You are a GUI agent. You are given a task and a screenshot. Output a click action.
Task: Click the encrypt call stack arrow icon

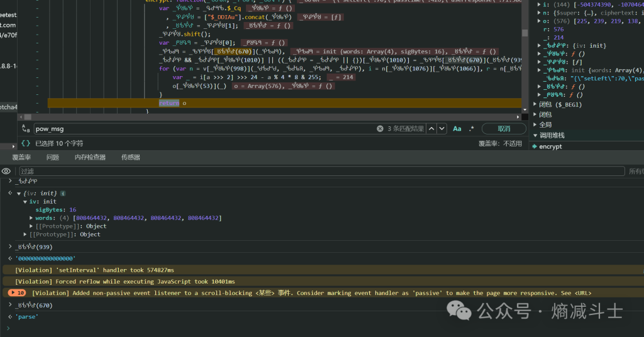tap(535, 146)
